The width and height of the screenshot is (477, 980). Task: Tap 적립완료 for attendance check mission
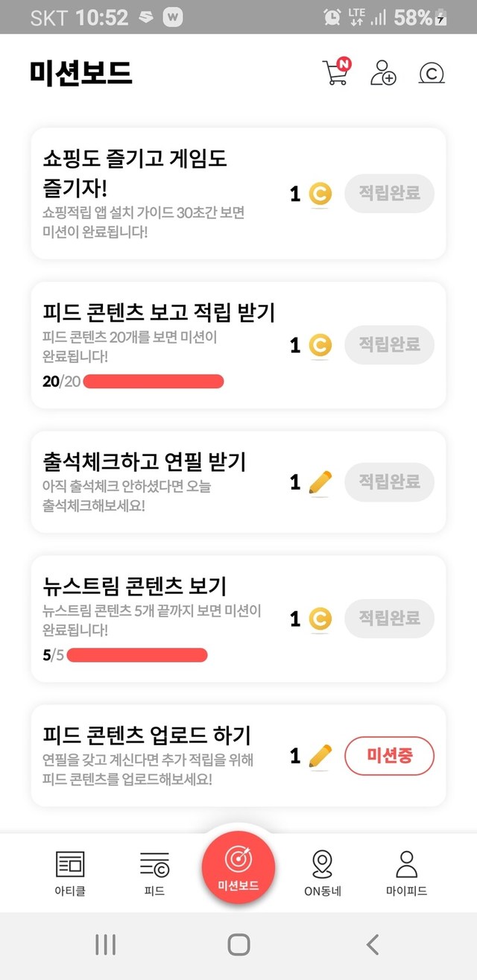(389, 481)
